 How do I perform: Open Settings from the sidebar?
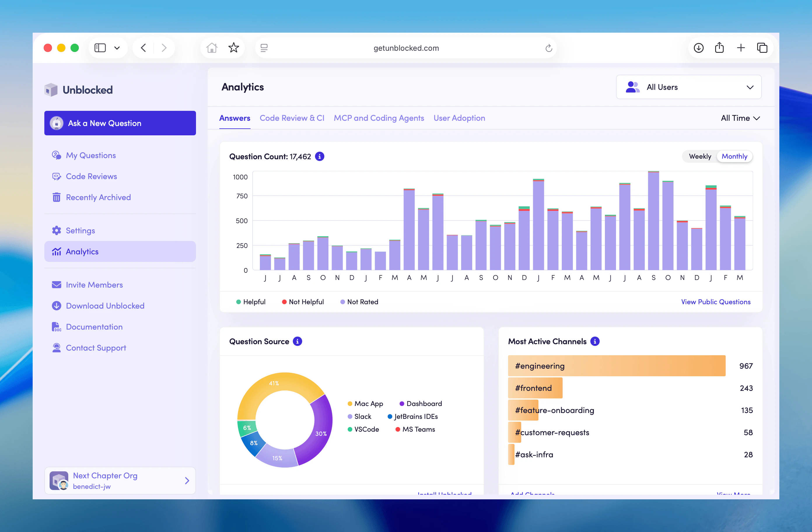coord(80,230)
